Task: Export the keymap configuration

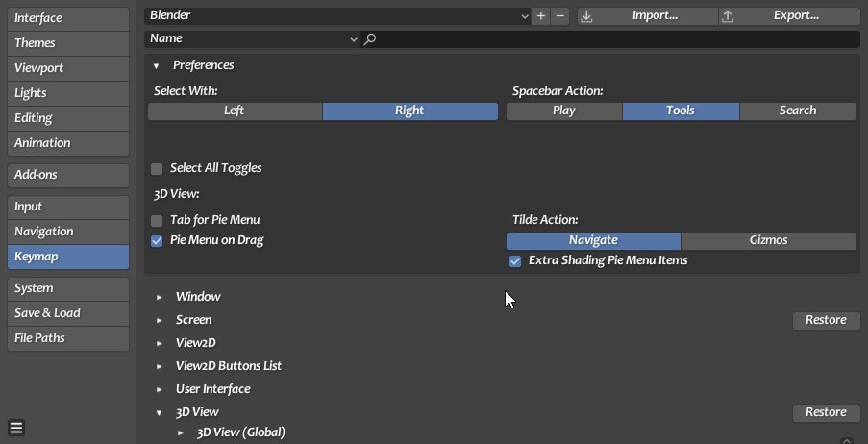Action: point(789,16)
